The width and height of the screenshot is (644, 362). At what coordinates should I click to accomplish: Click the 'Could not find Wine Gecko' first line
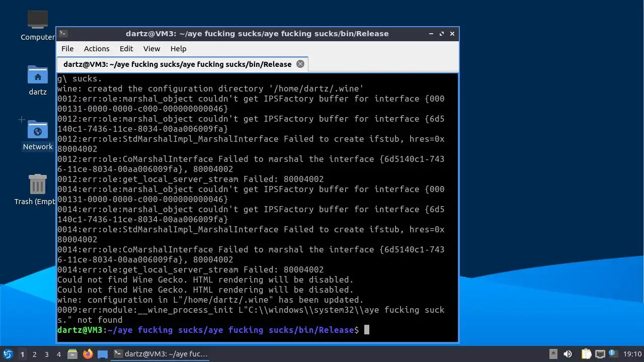point(206,280)
